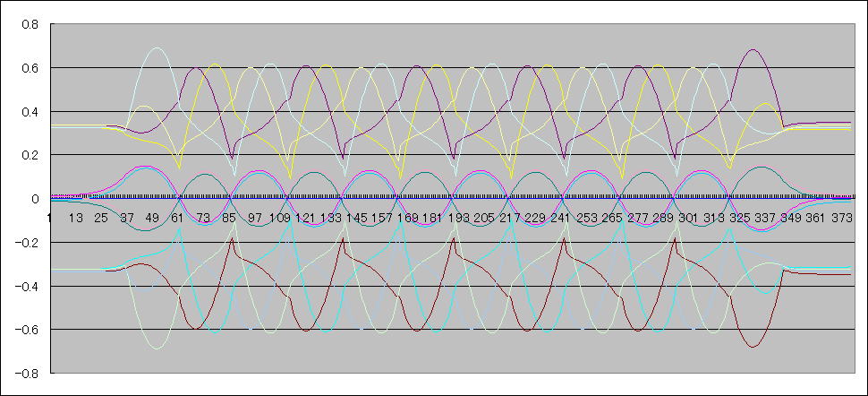Select x-axis label 337
868x396 pixels.
pyautogui.click(x=766, y=218)
